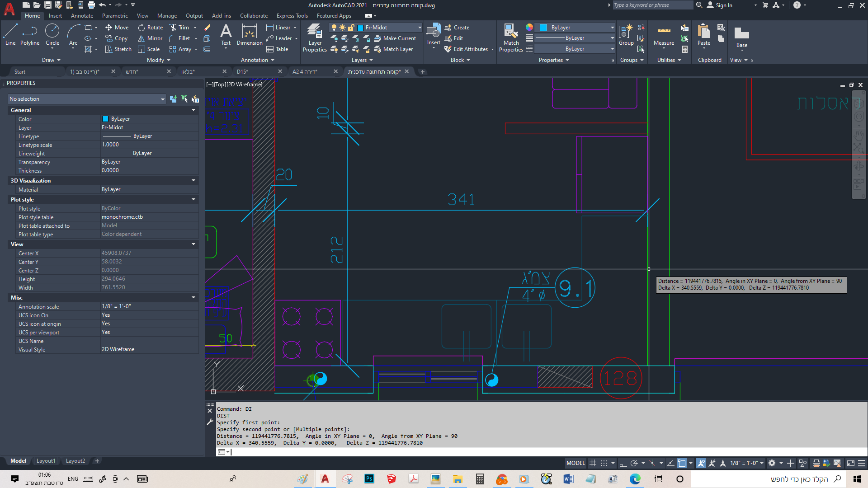868x488 pixels.
Task: Click the Match Properties tool
Action: [x=511, y=38]
